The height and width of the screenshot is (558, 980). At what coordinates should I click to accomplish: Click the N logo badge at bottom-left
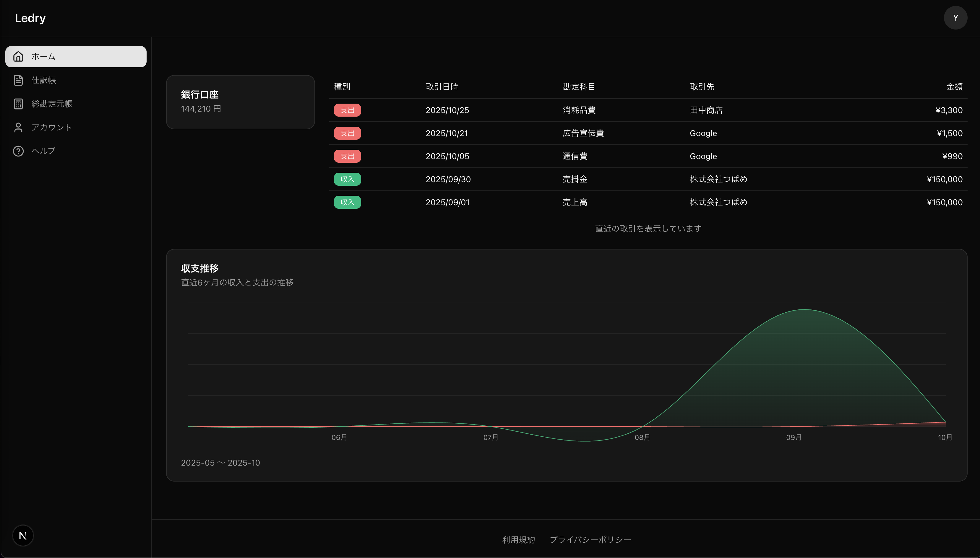(x=23, y=535)
